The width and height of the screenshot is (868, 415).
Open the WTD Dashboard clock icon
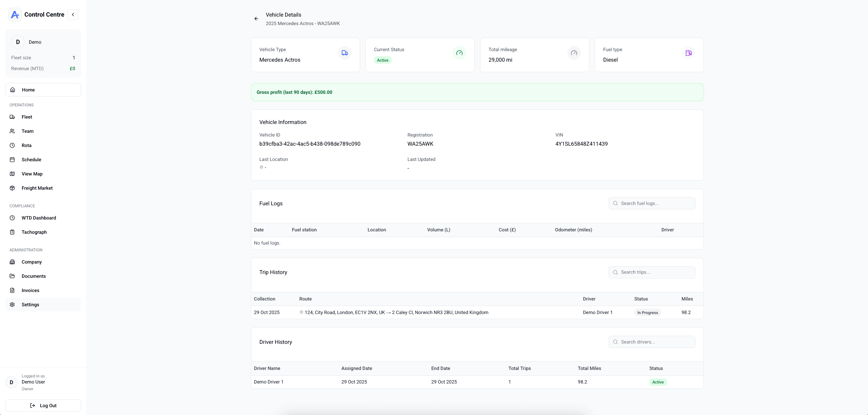(x=12, y=218)
